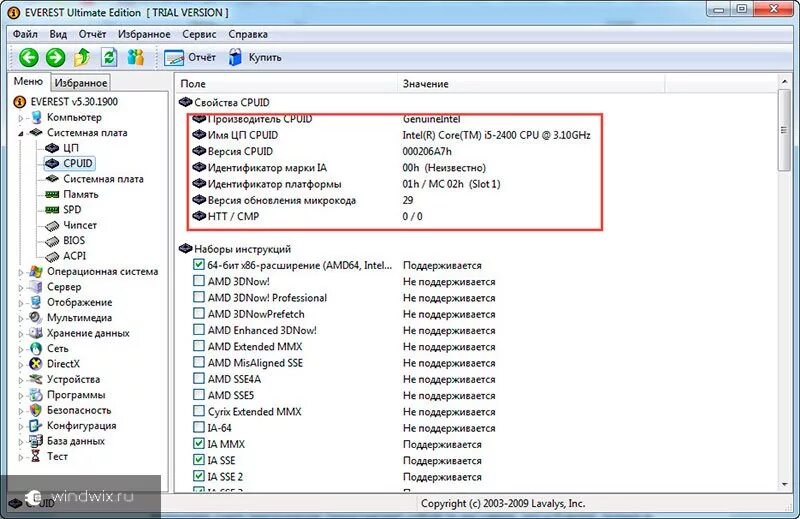Expand the Программы node arrow
This screenshot has height=519, width=800.
click(21, 395)
